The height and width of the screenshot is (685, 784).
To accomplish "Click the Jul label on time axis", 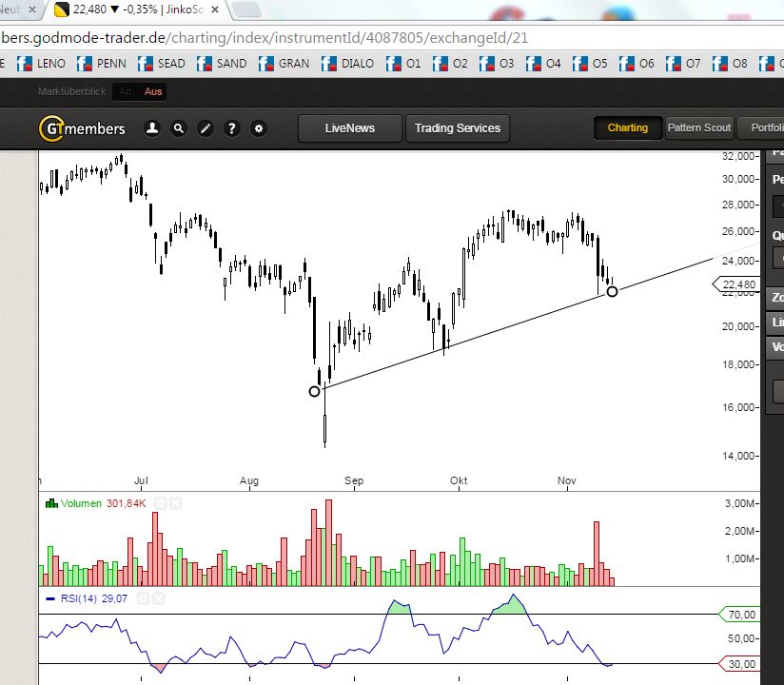I will [141, 480].
